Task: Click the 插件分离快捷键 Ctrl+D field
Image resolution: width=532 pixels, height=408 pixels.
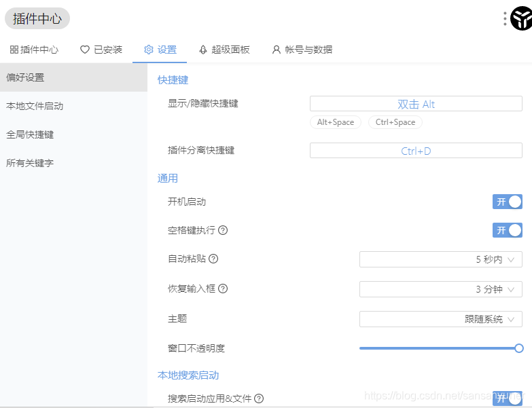Action: tap(416, 151)
